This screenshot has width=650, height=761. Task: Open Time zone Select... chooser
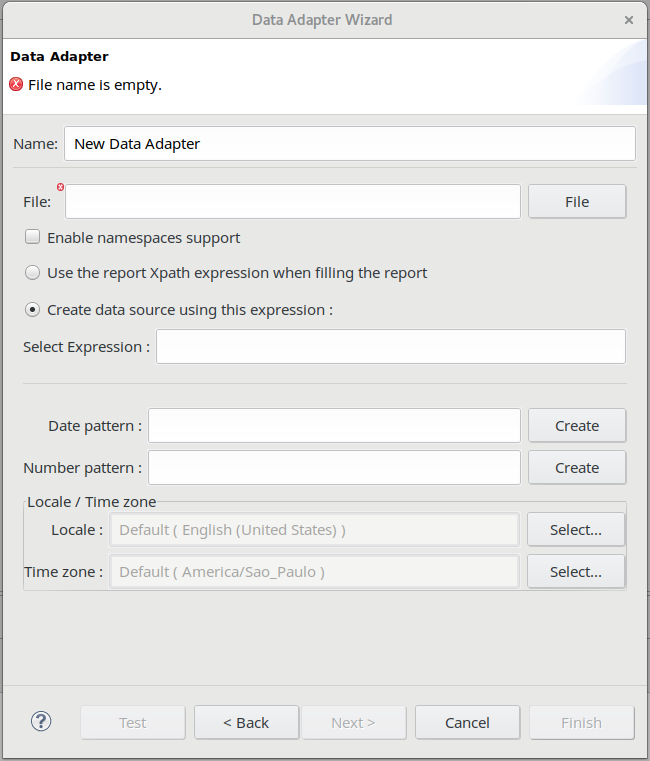tap(575, 572)
